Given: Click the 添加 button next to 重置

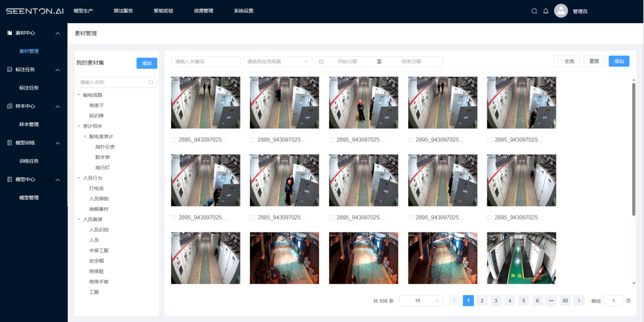Looking at the screenshot, I should click(619, 61).
